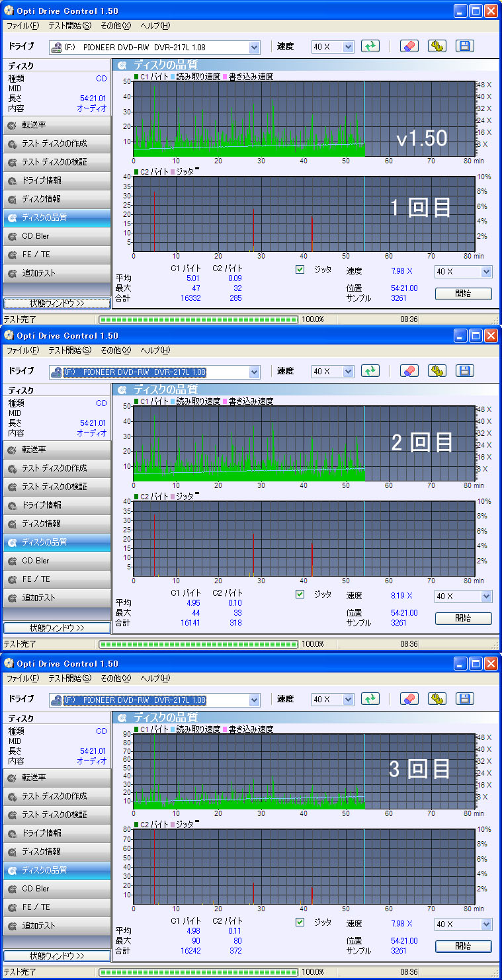
Task: Click ディスクの品質 panel header in 3回目 window
Action: pyautogui.click(x=306, y=717)
